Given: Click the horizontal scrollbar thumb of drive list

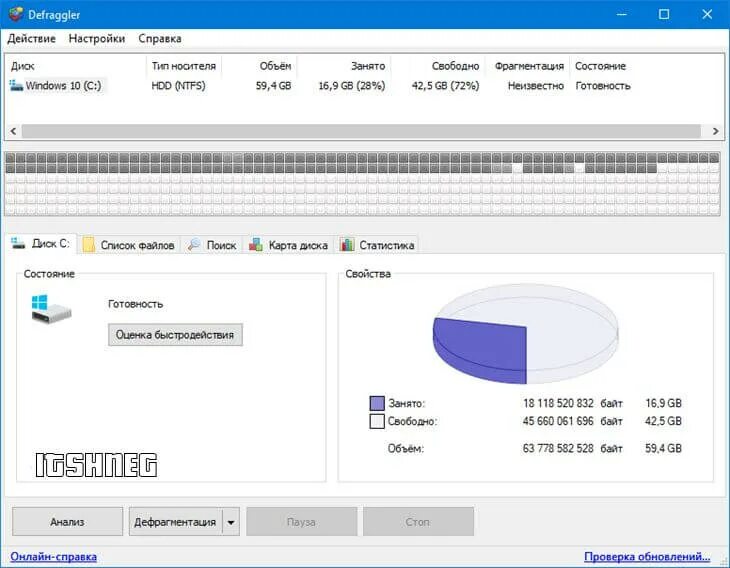Looking at the screenshot, I should [x=361, y=131].
